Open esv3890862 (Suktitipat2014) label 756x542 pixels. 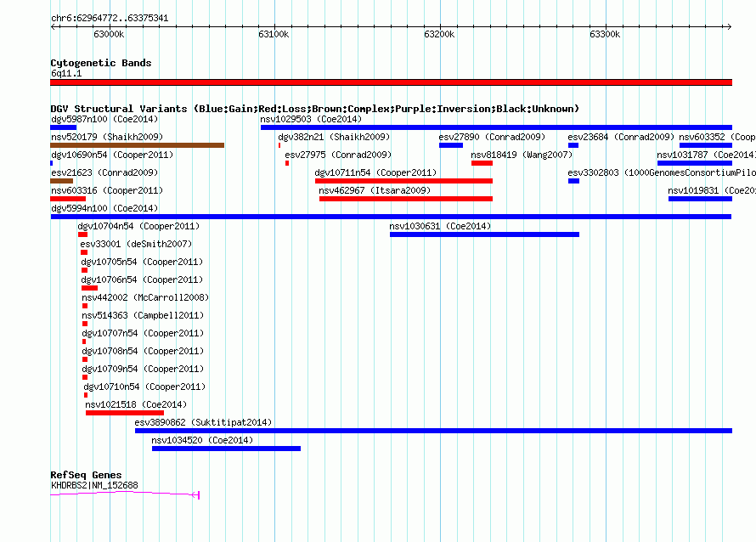[203, 422]
